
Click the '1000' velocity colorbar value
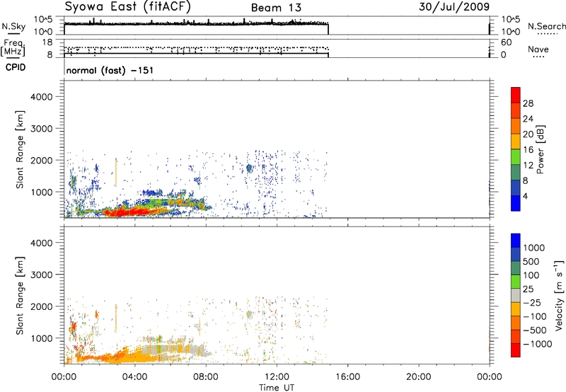(533, 248)
